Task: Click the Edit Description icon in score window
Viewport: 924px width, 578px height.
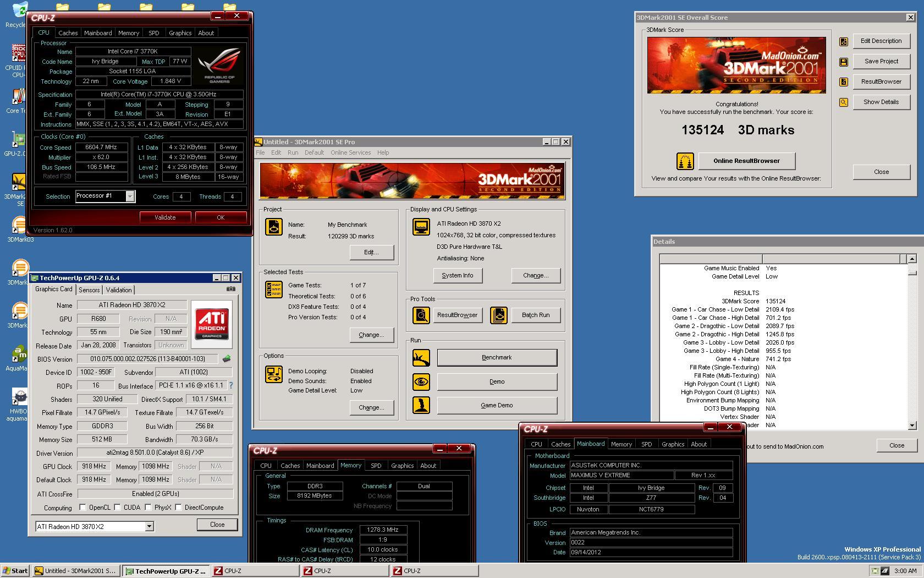Action: (844, 41)
